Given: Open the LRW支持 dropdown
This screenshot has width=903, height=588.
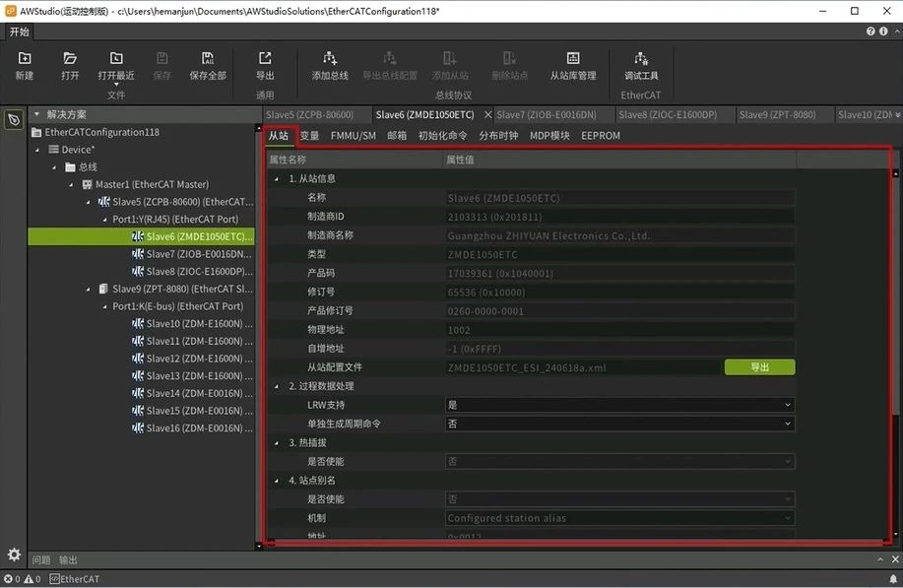Looking at the screenshot, I should [619, 405].
